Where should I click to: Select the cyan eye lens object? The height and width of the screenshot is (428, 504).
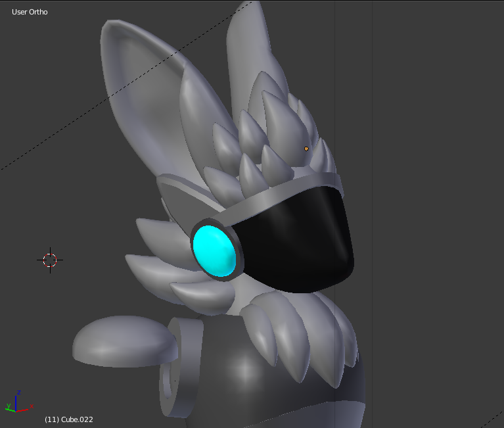[x=214, y=251]
